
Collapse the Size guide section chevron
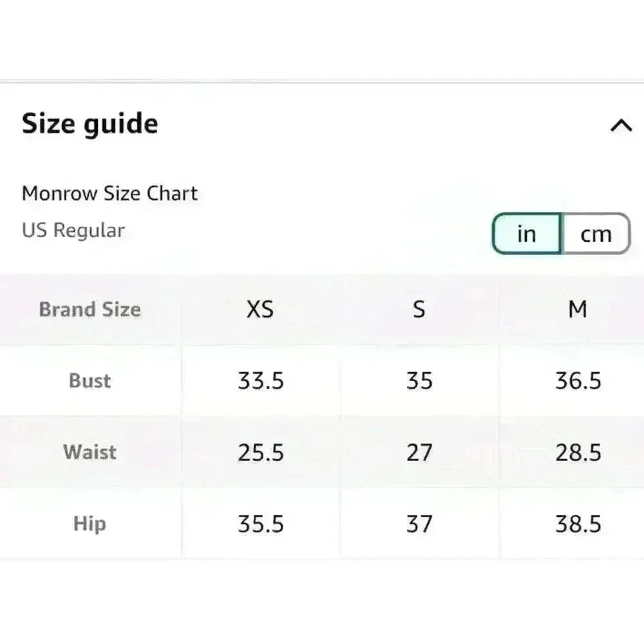[621, 126]
